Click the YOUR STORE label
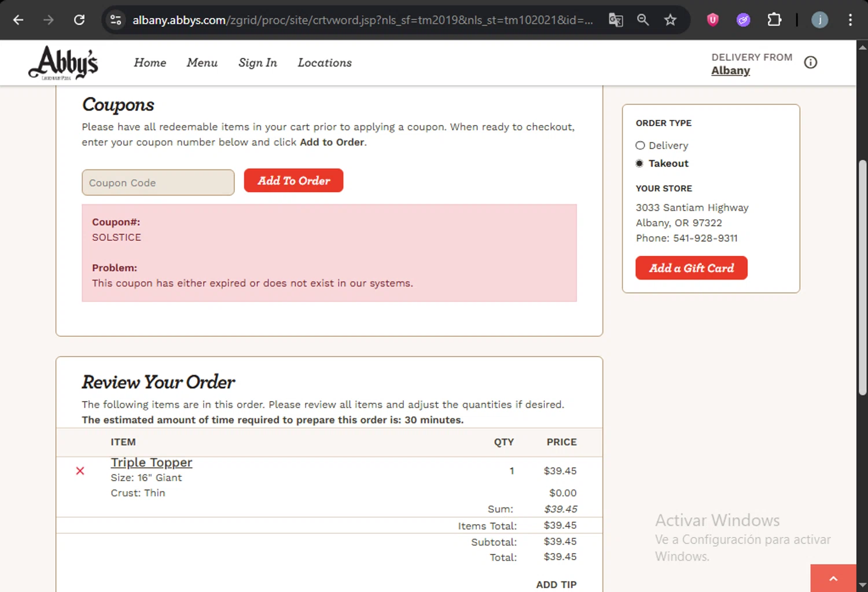 pos(664,189)
